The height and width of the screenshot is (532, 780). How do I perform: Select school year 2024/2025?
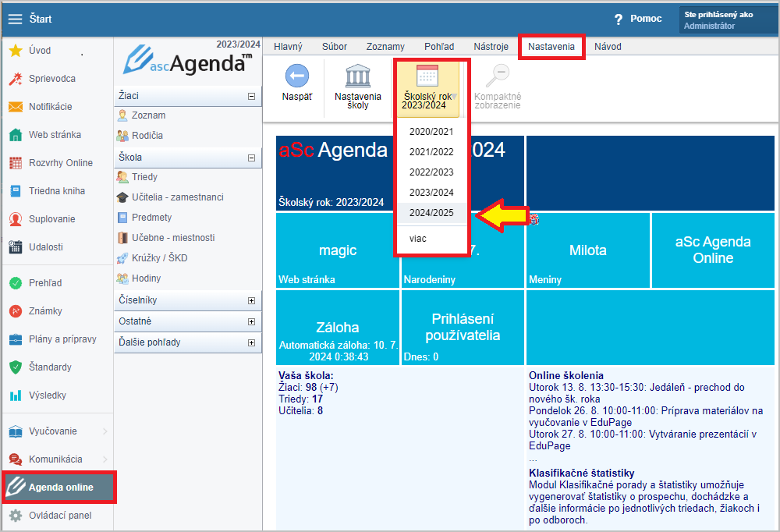click(x=431, y=213)
